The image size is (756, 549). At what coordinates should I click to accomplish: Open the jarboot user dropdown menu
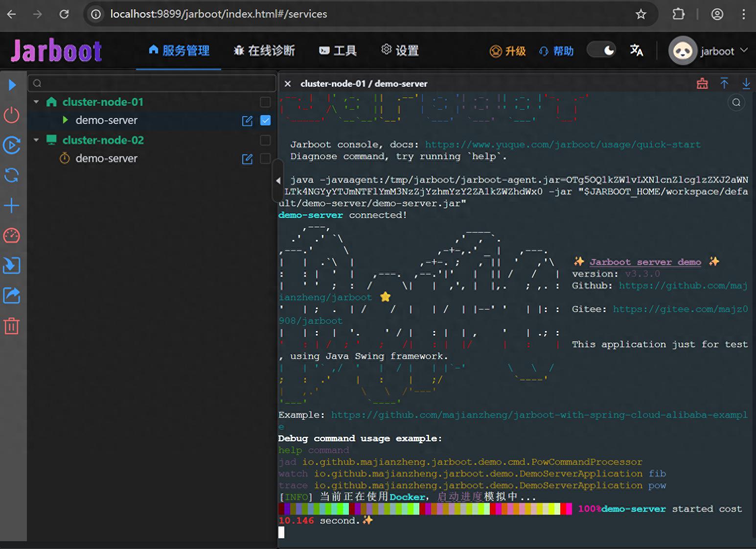point(709,51)
